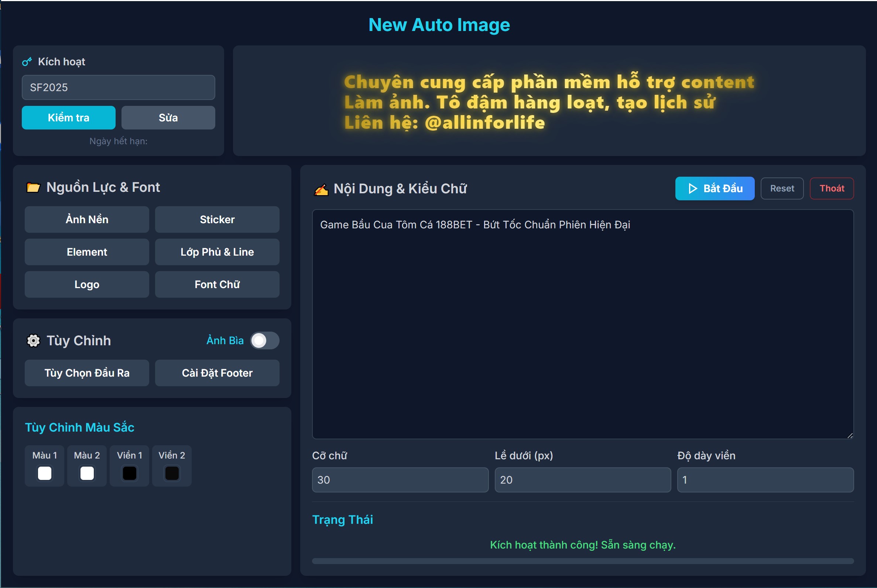Open Cài Đặt Footer settings
The image size is (877, 588).
(x=217, y=373)
